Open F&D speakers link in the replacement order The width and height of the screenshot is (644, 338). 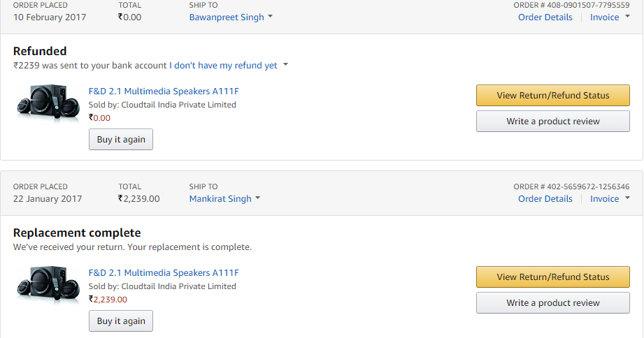[164, 273]
